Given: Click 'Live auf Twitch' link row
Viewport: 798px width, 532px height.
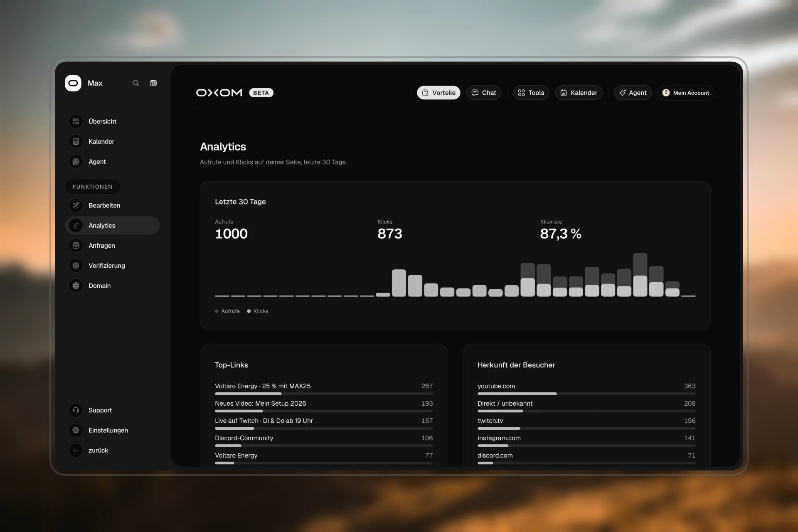Looking at the screenshot, I should tap(324, 423).
